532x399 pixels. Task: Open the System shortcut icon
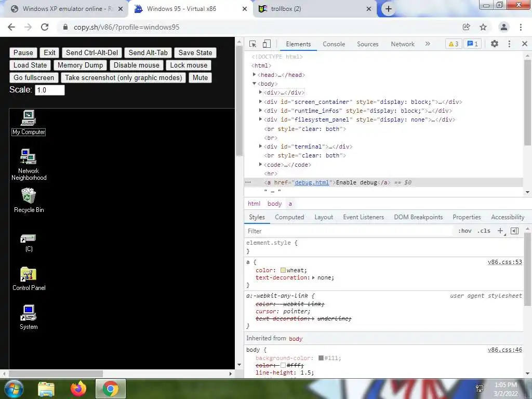pos(29,317)
